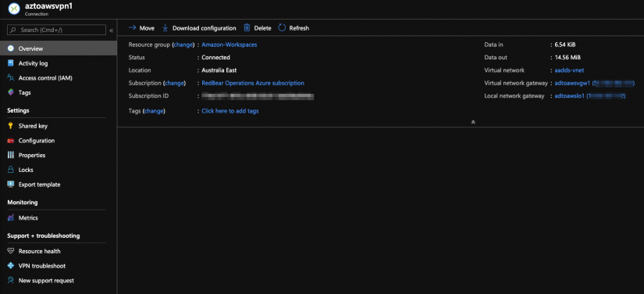Click the Metrics chart icon

point(11,218)
